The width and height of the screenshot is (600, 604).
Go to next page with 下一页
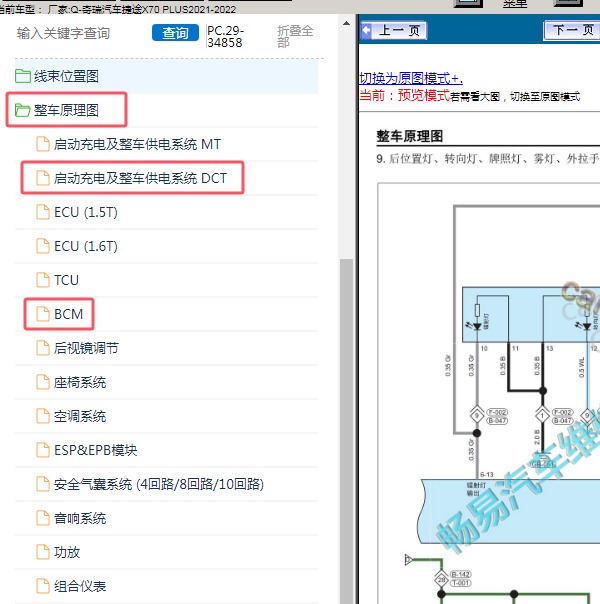(x=572, y=30)
